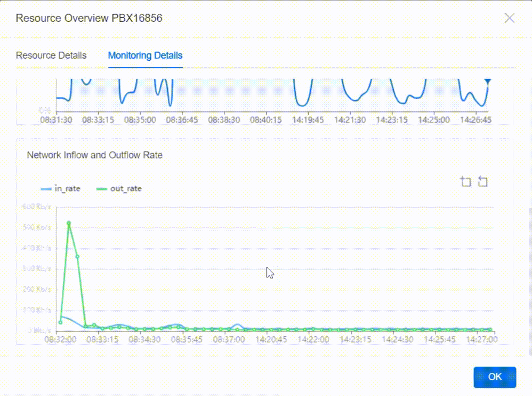
Task: Click the Network Inflow and Outflow Rate title
Action: (95, 155)
